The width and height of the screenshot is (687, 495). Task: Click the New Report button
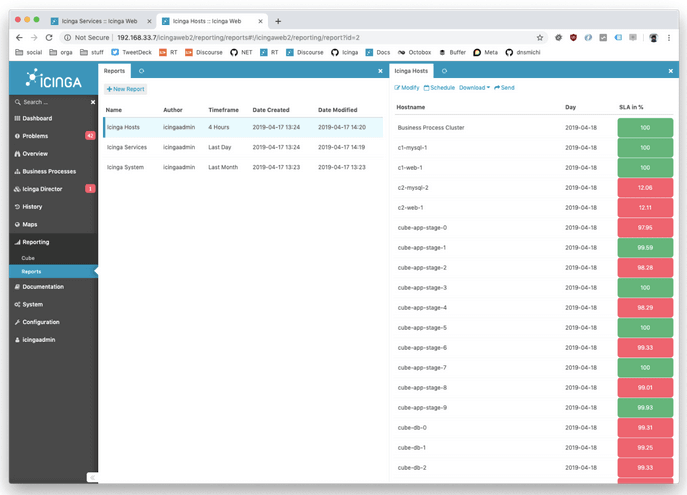pos(125,89)
